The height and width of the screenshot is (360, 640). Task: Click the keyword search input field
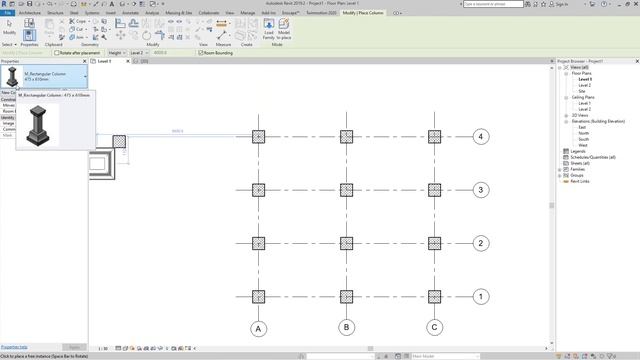coord(493,4)
